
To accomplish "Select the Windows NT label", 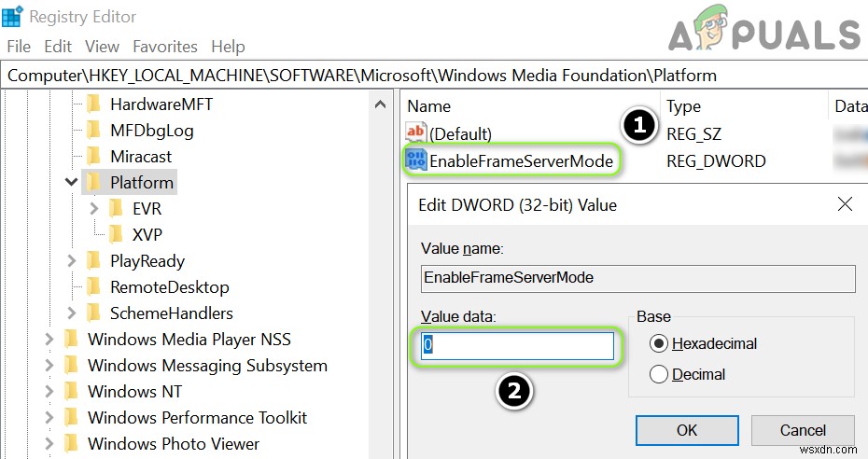I will point(134,392).
